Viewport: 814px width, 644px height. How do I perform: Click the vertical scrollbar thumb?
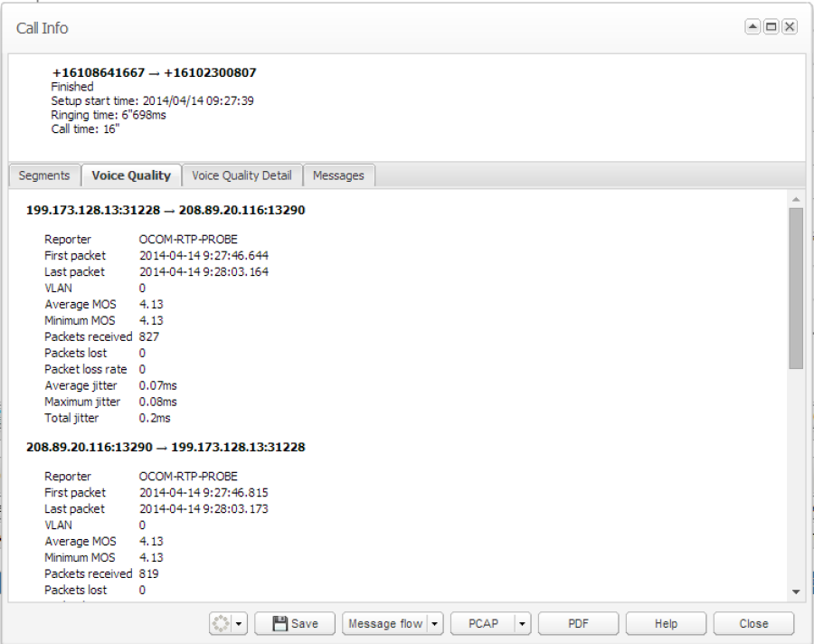click(796, 288)
